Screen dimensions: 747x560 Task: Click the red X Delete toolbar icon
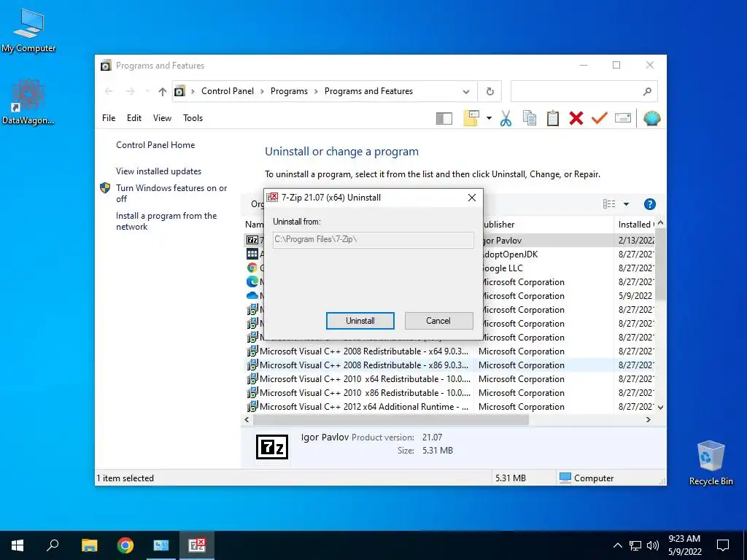[576, 118]
